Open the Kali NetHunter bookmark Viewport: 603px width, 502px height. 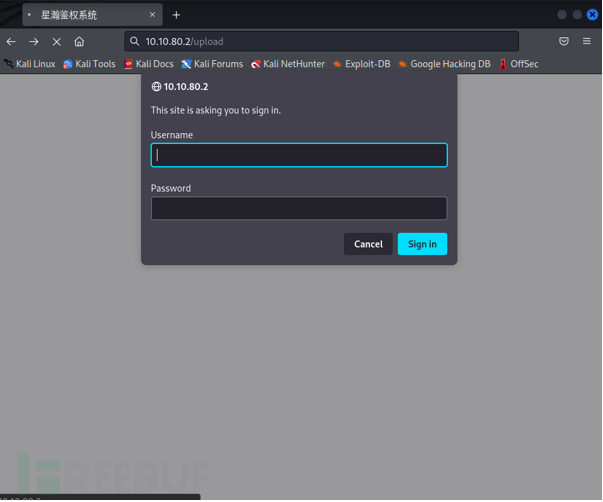288,64
